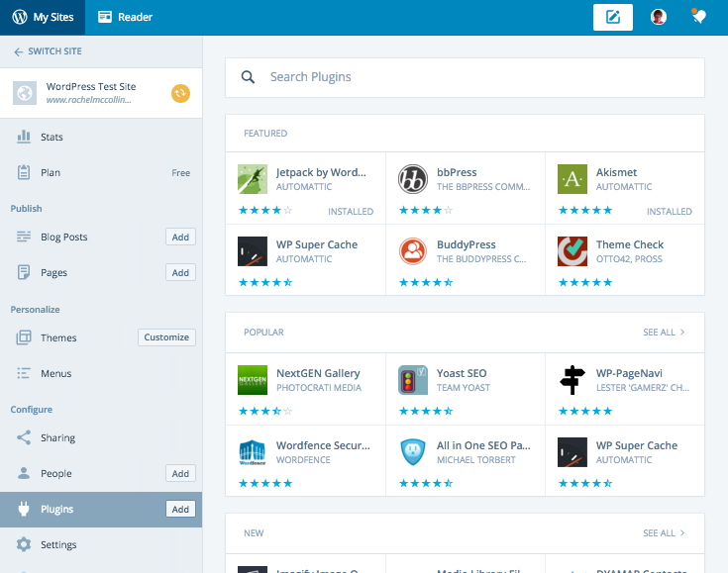
Task: Open Sharing settings in sidebar
Action: coord(101,437)
